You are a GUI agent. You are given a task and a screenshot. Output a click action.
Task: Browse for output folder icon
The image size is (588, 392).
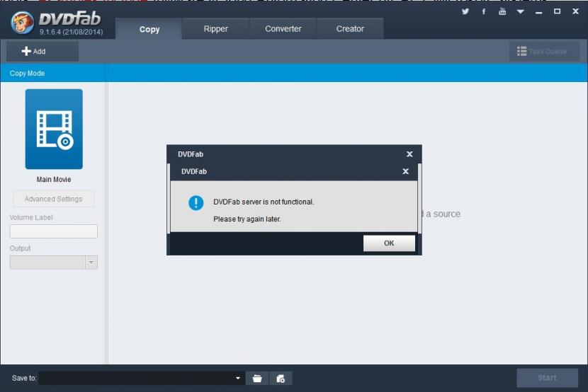click(257, 379)
